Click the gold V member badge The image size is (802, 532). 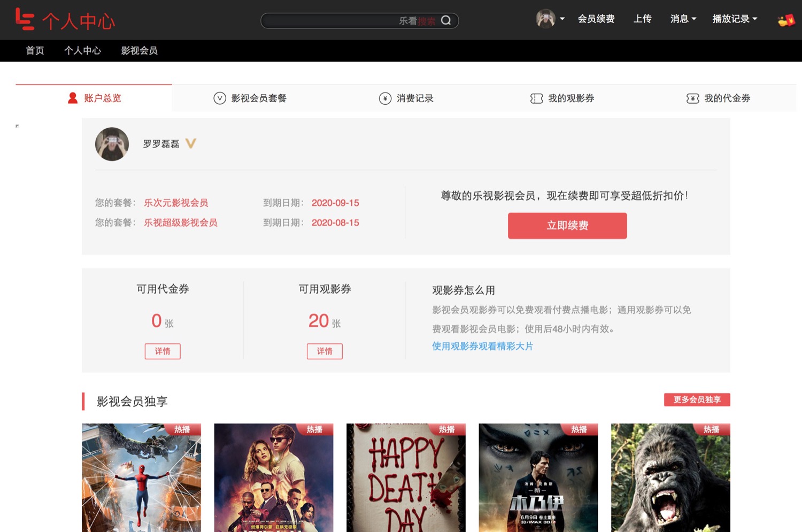pos(191,143)
